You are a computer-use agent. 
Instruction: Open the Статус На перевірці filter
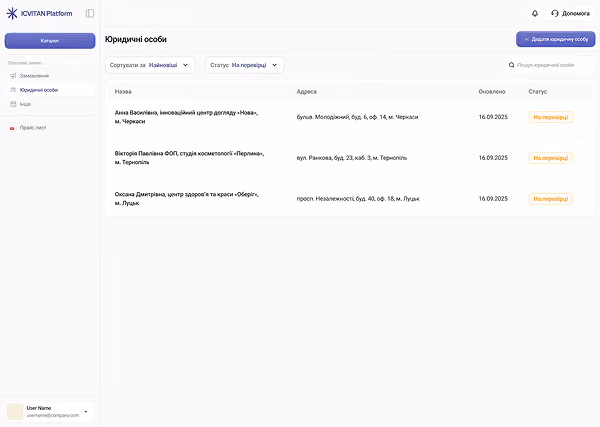pyautogui.click(x=245, y=65)
